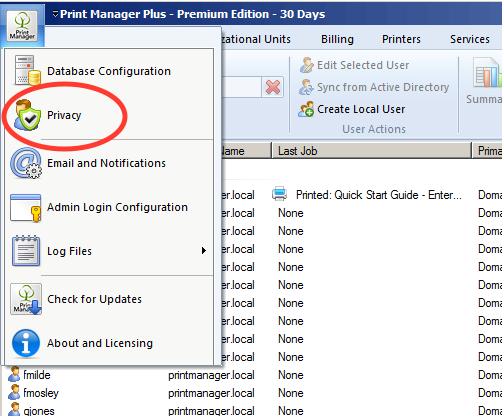Clear the search with red X button

(x=273, y=87)
